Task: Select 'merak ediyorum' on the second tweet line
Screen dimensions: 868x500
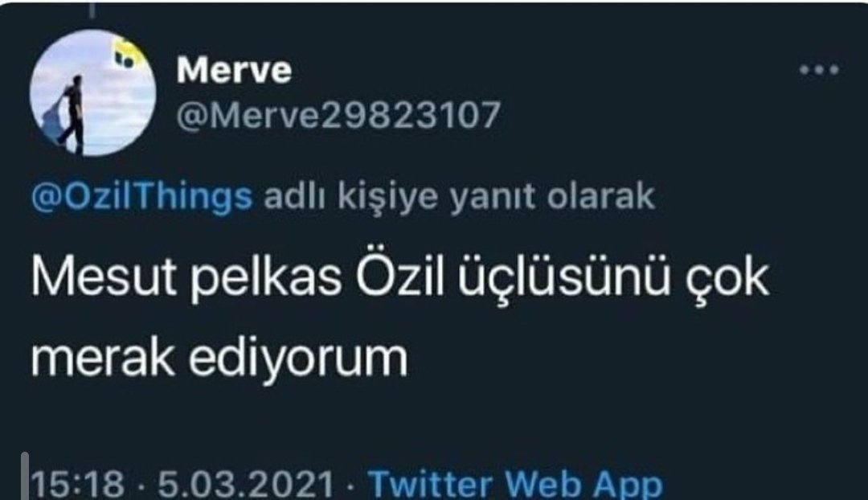Action: [x=219, y=359]
